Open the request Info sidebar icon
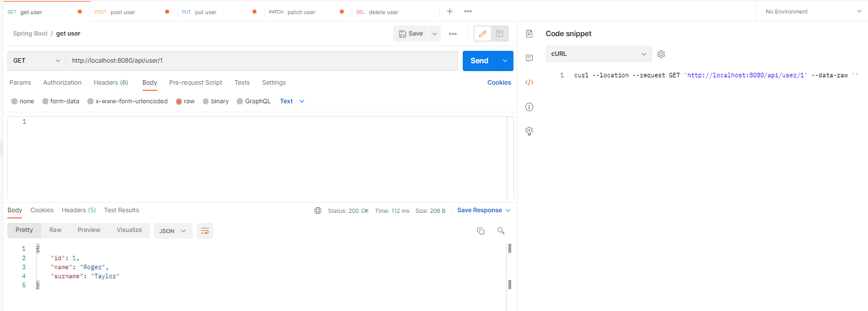 pyautogui.click(x=529, y=107)
